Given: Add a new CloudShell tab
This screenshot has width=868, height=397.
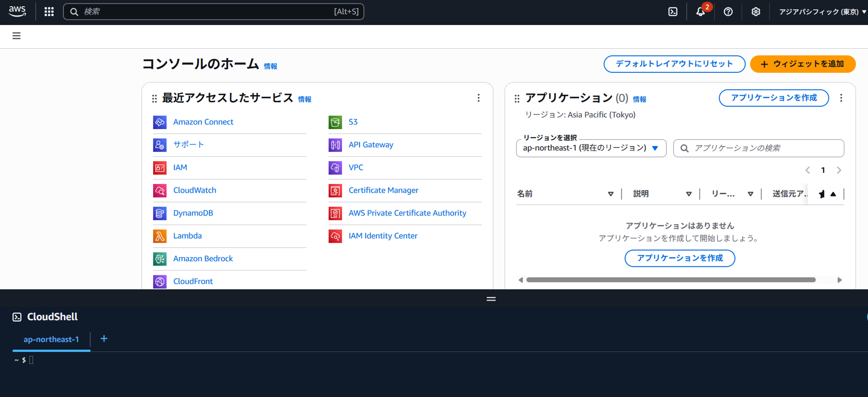Looking at the screenshot, I should [x=104, y=339].
